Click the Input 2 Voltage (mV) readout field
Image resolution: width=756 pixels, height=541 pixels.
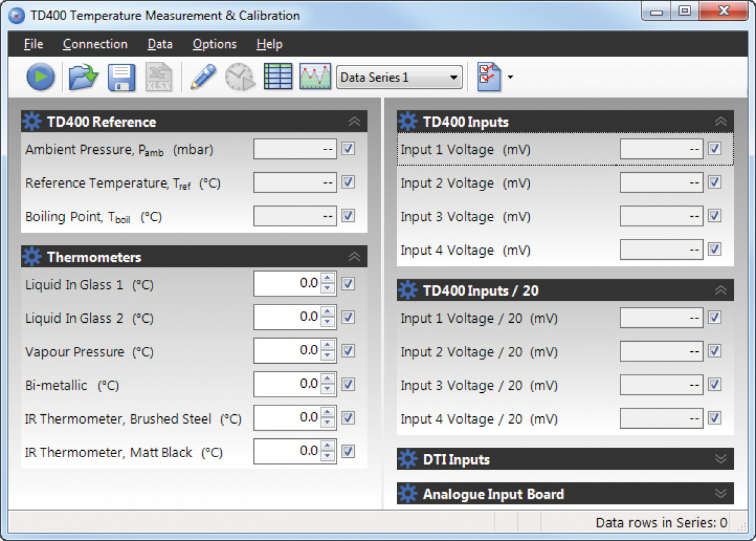(x=661, y=182)
